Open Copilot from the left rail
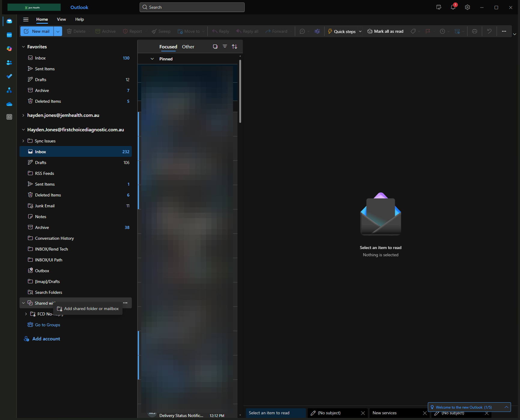The height and width of the screenshot is (420, 520). click(9, 49)
